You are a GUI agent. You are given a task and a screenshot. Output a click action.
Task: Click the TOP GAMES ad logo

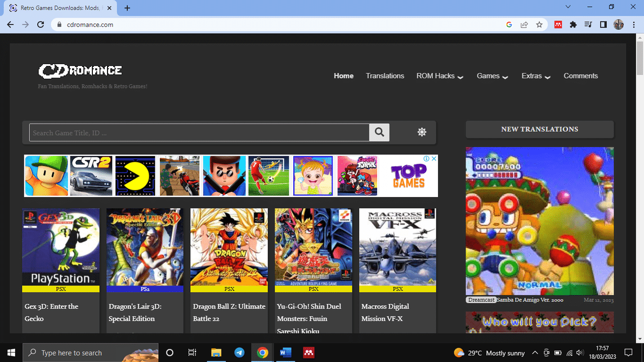click(x=408, y=176)
